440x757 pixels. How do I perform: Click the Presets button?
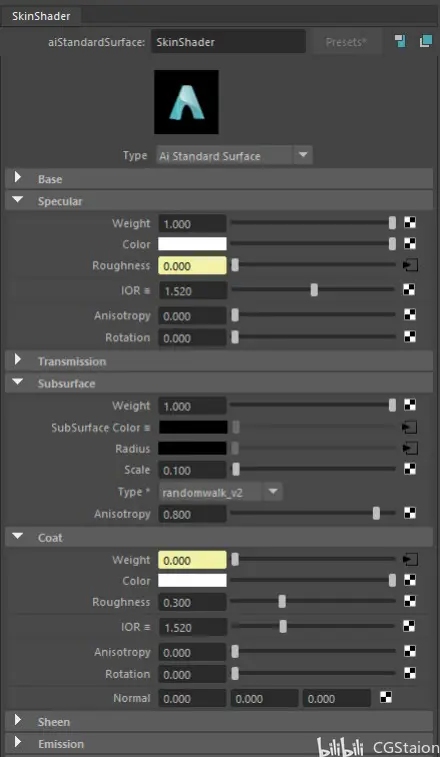click(346, 42)
